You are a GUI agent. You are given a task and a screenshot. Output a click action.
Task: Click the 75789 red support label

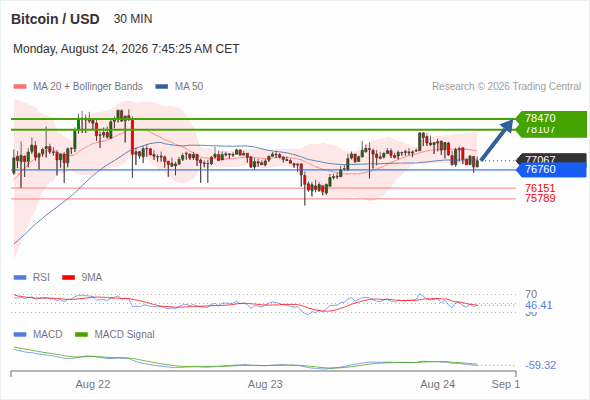(540, 198)
